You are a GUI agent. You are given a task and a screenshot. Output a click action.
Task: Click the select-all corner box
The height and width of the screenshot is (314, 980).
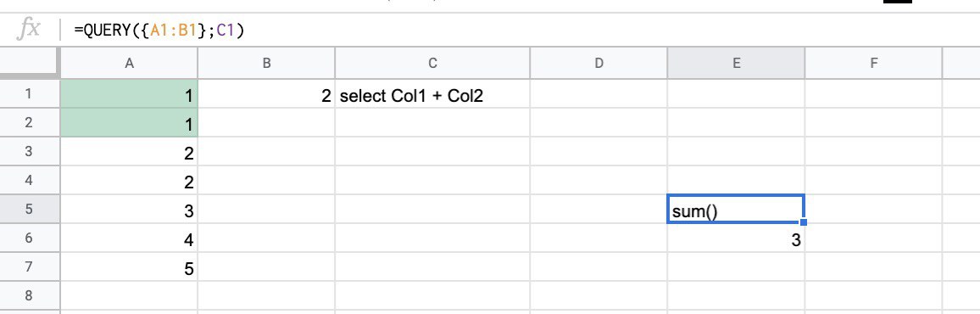(30, 63)
